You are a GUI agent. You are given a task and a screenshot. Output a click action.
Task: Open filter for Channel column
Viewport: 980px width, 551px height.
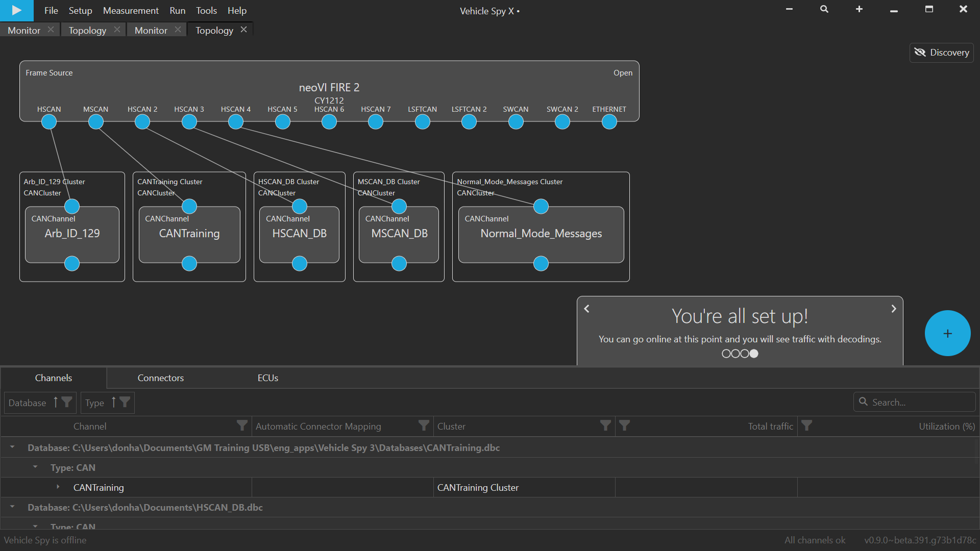click(x=242, y=425)
